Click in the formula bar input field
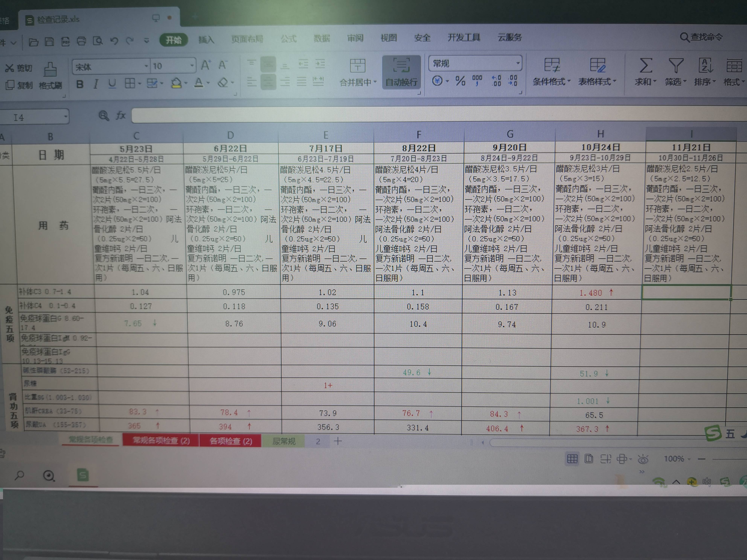This screenshot has width=747, height=560. point(405,115)
